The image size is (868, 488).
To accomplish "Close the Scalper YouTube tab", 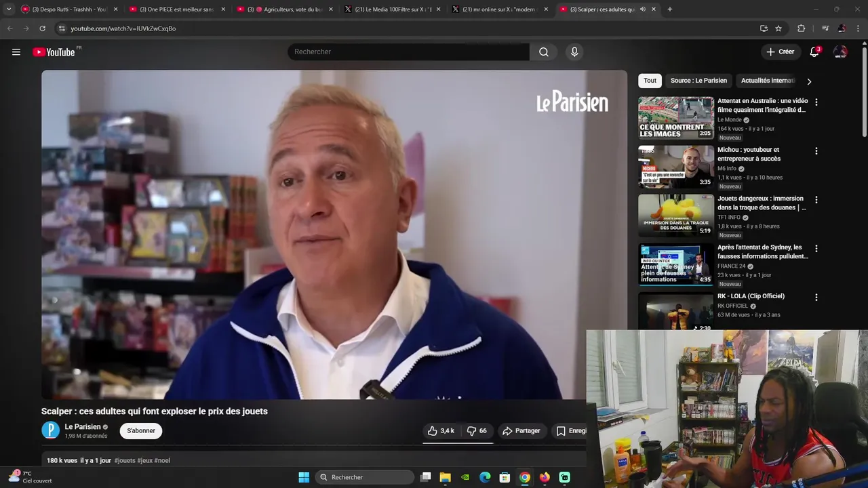I will point(654,9).
